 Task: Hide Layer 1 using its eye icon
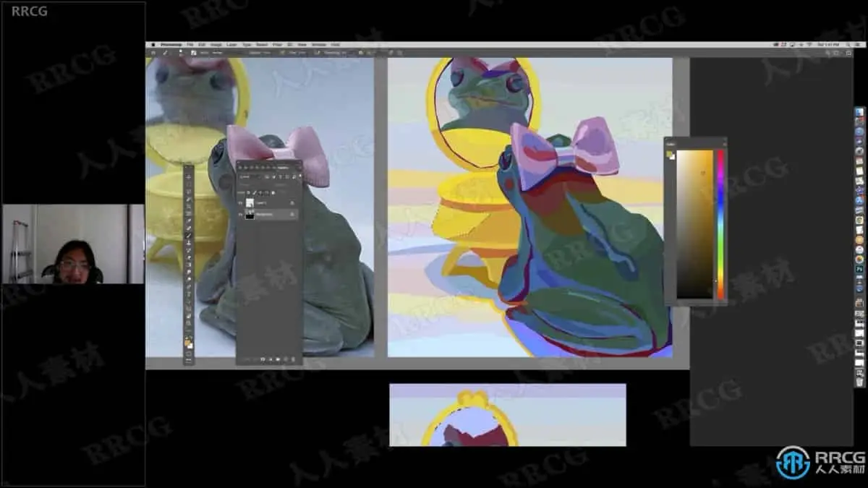click(240, 202)
